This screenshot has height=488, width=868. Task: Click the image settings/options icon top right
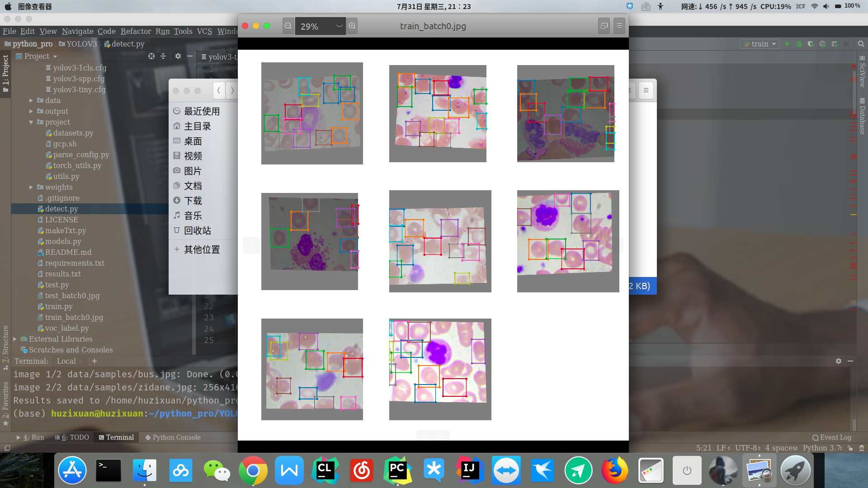click(x=619, y=26)
